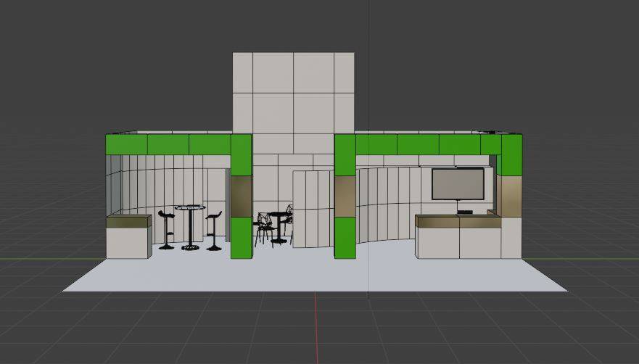Click the small black device below the TV
The height and width of the screenshot is (364, 639).
coord(465,212)
